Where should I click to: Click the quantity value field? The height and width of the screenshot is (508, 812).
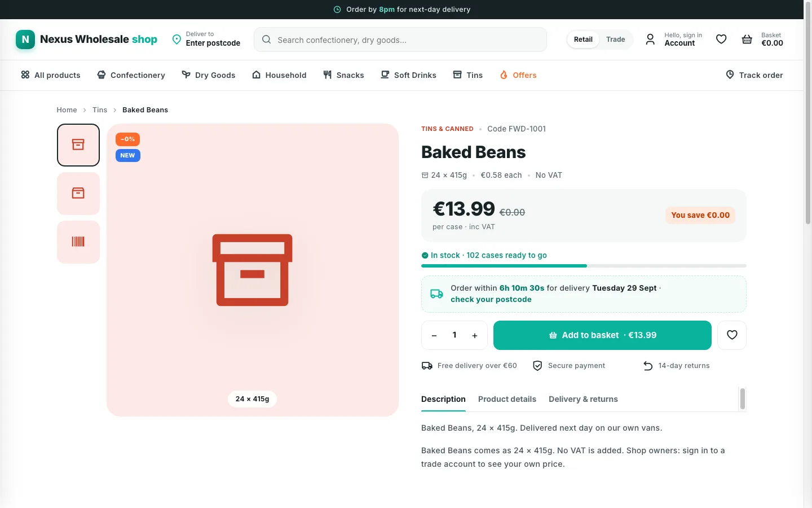click(x=454, y=335)
